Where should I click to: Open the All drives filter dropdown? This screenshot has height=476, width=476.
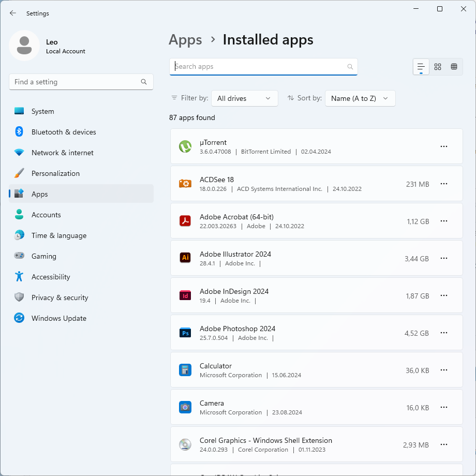(x=244, y=98)
